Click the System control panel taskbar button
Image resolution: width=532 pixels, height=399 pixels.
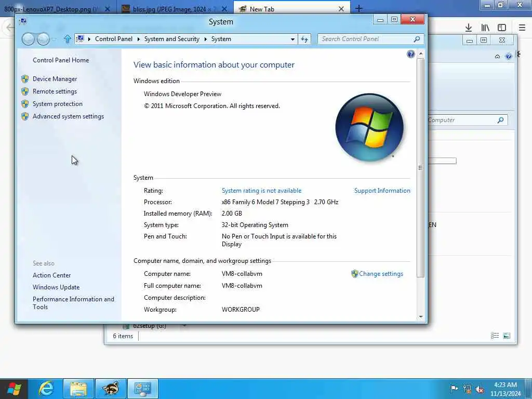point(143,389)
